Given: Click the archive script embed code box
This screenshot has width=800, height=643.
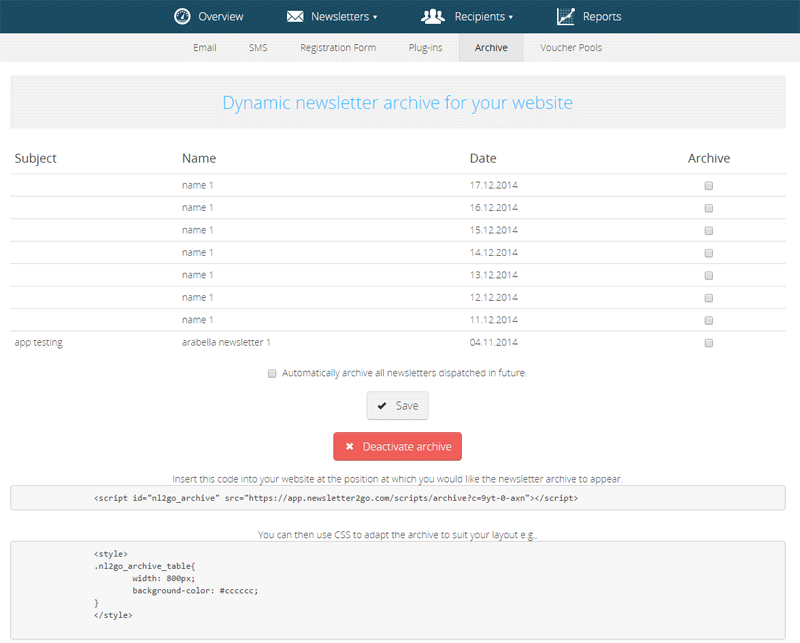Looking at the screenshot, I should pyautogui.click(x=397, y=498).
